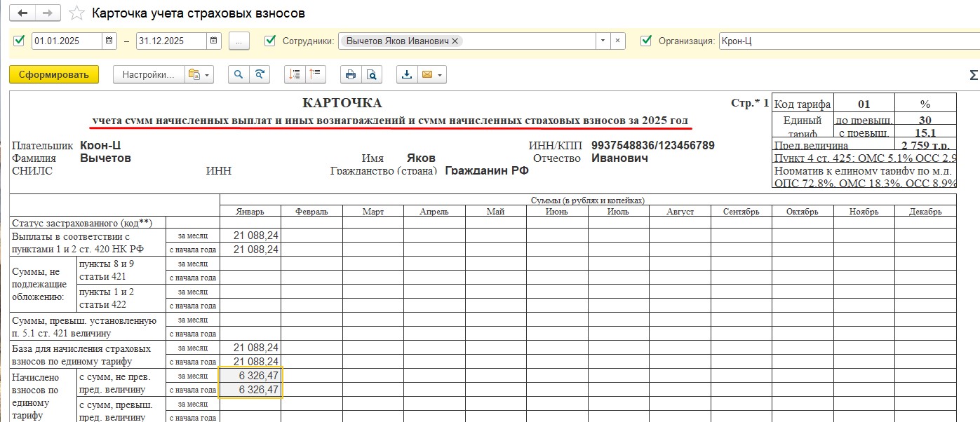Click the КАРТОЧКА report title
This screenshot has height=422, width=980.
tap(342, 103)
